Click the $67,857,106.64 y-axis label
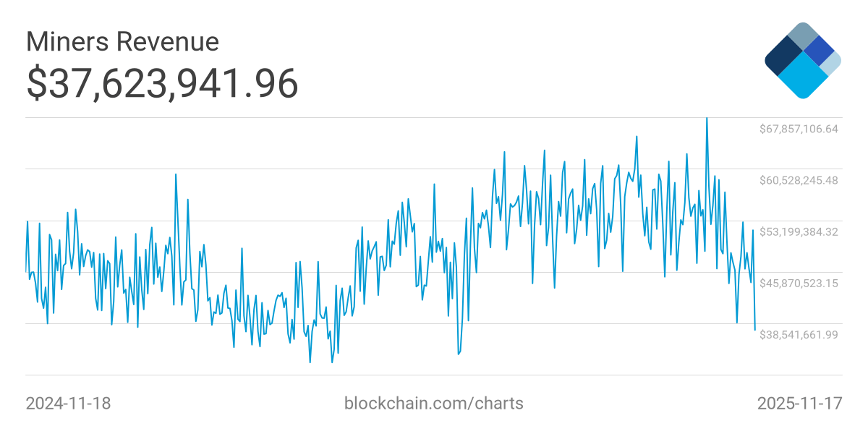The width and height of the screenshot is (868, 434). click(x=798, y=129)
